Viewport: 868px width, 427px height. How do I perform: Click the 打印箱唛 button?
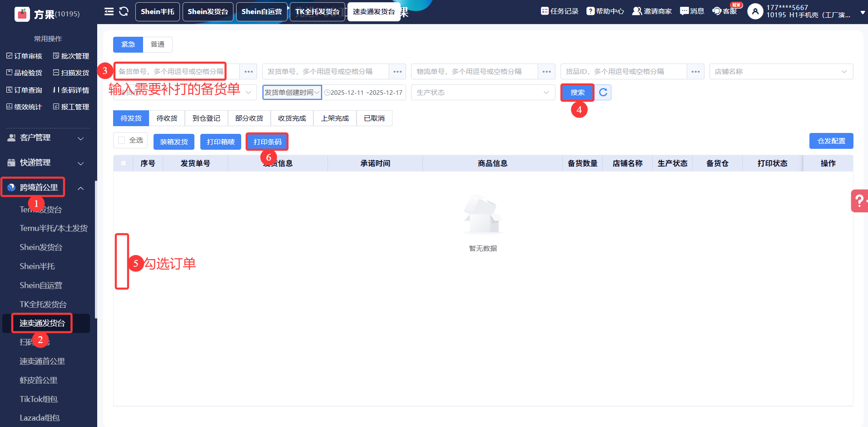[x=221, y=142]
